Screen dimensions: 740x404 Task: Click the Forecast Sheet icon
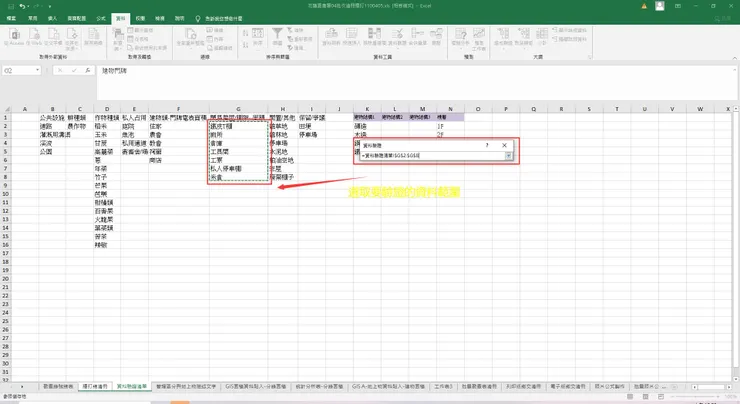479,34
